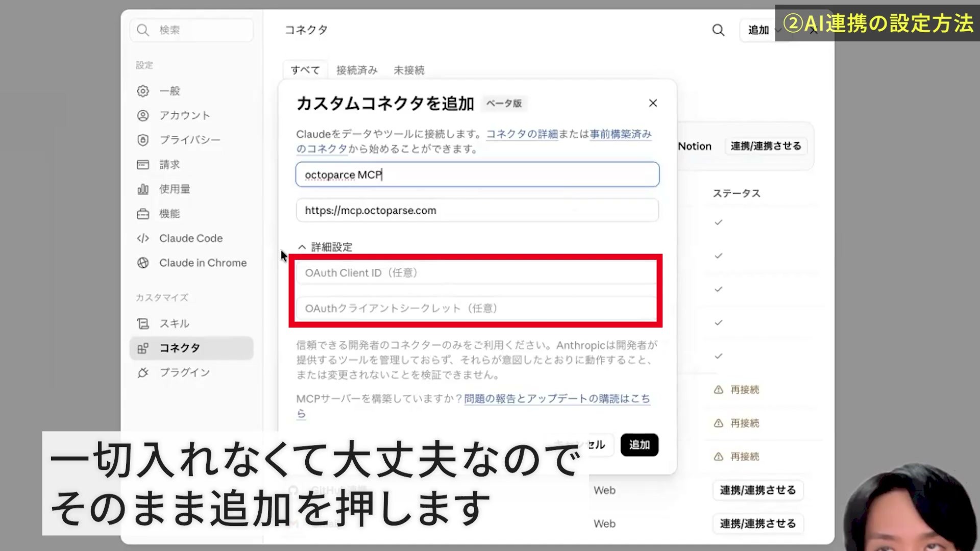Open the コネクタの詳細 link
The width and height of the screenshot is (980, 551).
[x=522, y=134]
